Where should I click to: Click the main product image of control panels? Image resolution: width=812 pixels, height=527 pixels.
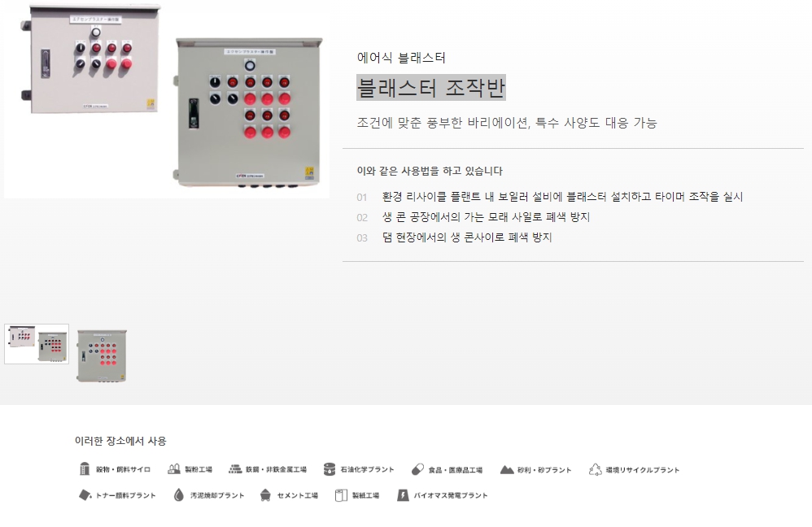166,99
